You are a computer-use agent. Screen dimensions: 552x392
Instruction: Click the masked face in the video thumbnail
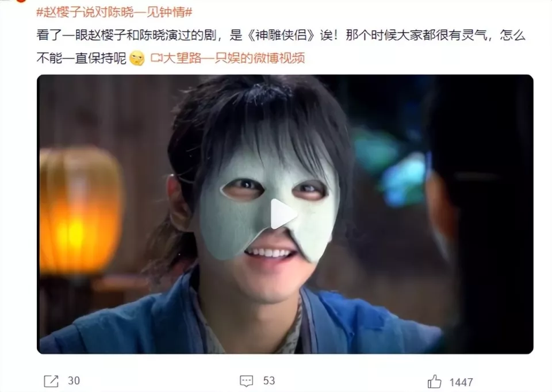pos(269,211)
